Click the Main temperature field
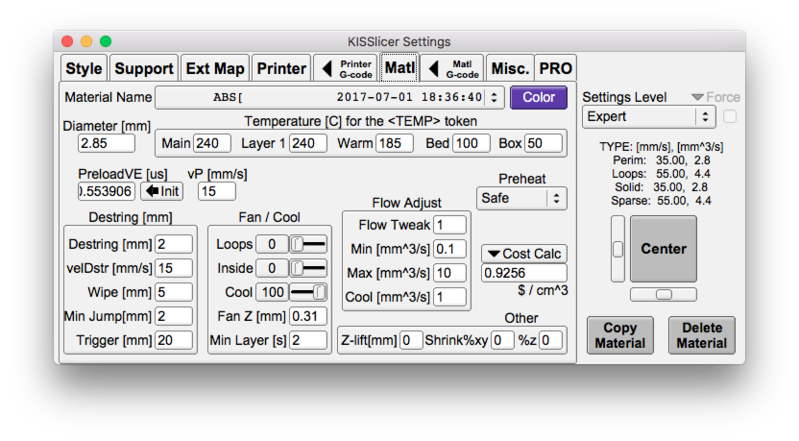 [211, 143]
